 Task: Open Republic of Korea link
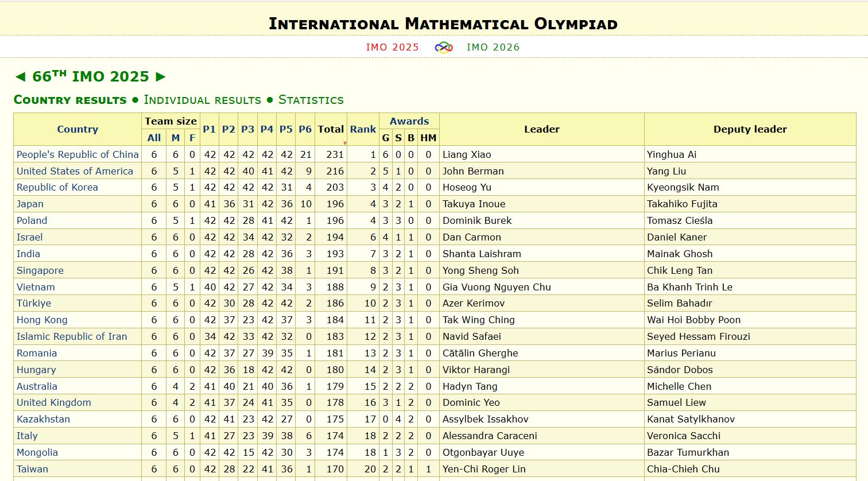pos(57,187)
